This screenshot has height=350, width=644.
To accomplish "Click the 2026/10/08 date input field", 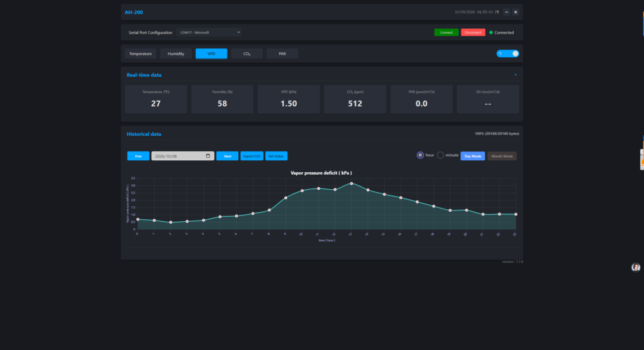I will 183,156.
